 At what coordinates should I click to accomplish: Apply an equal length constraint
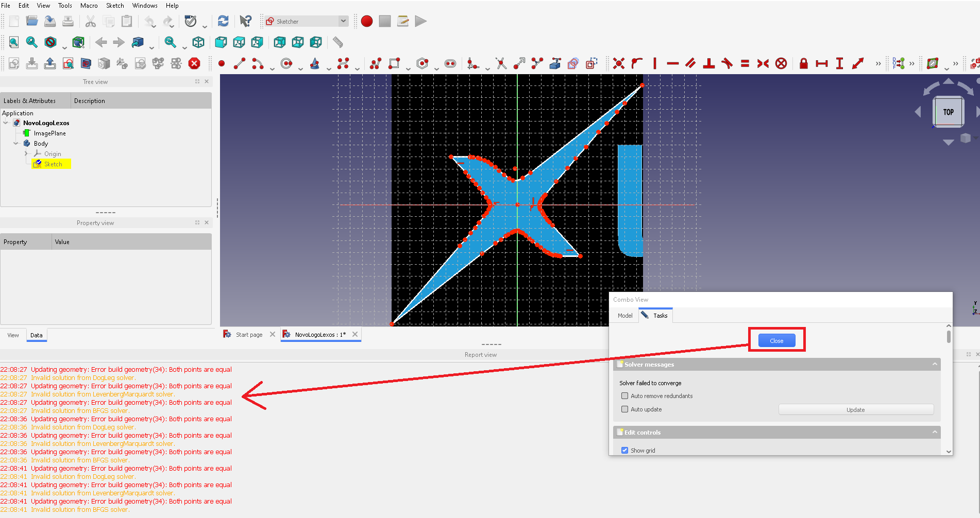coord(745,63)
